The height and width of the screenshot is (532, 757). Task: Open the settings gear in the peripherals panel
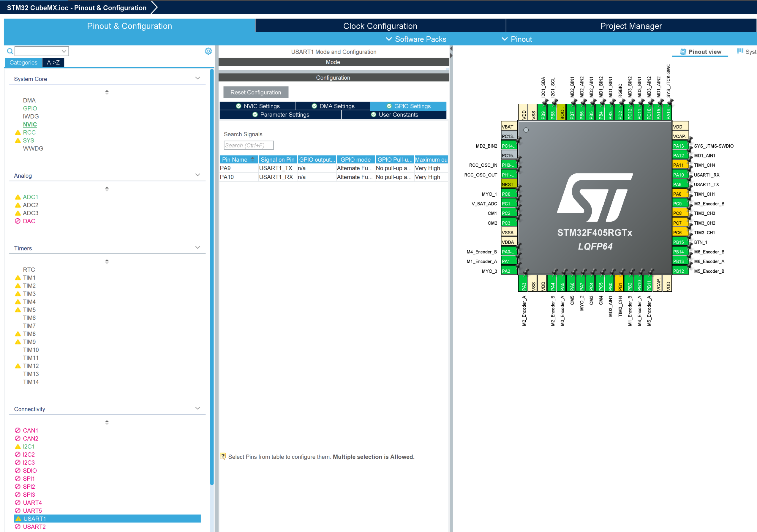click(x=208, y=51)
